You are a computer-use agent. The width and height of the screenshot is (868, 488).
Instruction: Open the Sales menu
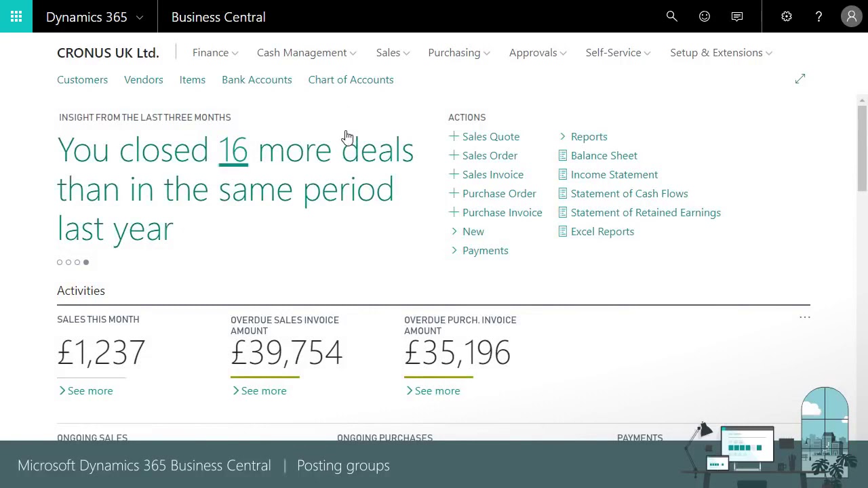point(393,53)
